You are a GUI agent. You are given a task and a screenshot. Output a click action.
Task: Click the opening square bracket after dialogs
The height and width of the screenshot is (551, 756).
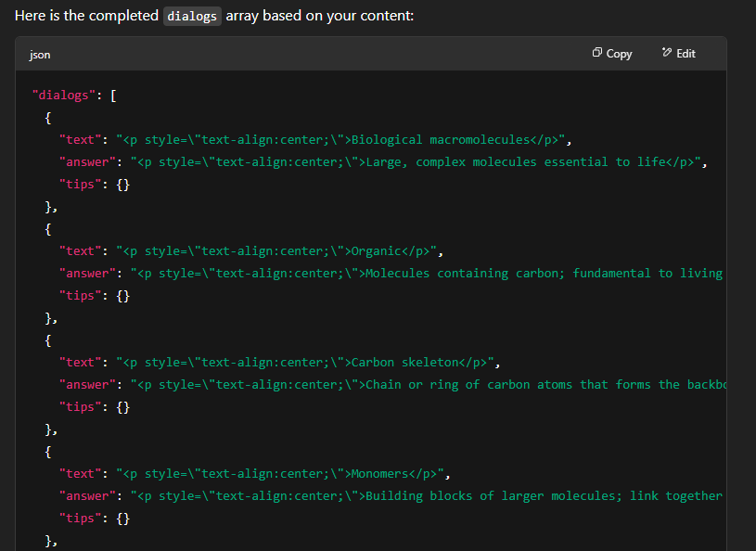pyautogui.click(x=113, y=96)
